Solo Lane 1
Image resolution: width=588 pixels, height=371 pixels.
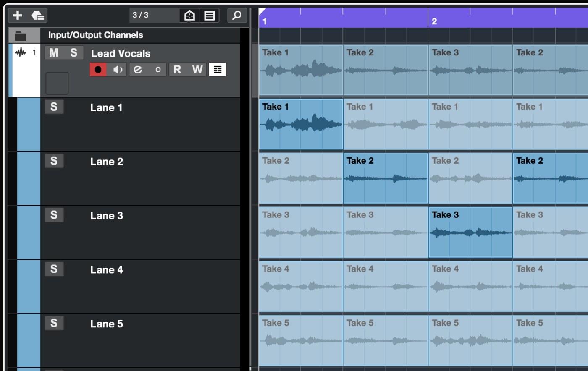(54, 107)
